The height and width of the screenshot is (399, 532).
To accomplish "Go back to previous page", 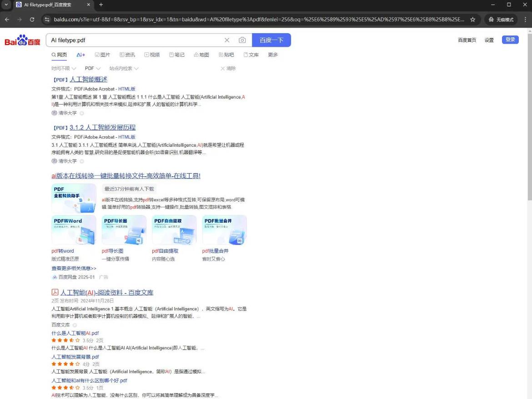I will 7,20.
